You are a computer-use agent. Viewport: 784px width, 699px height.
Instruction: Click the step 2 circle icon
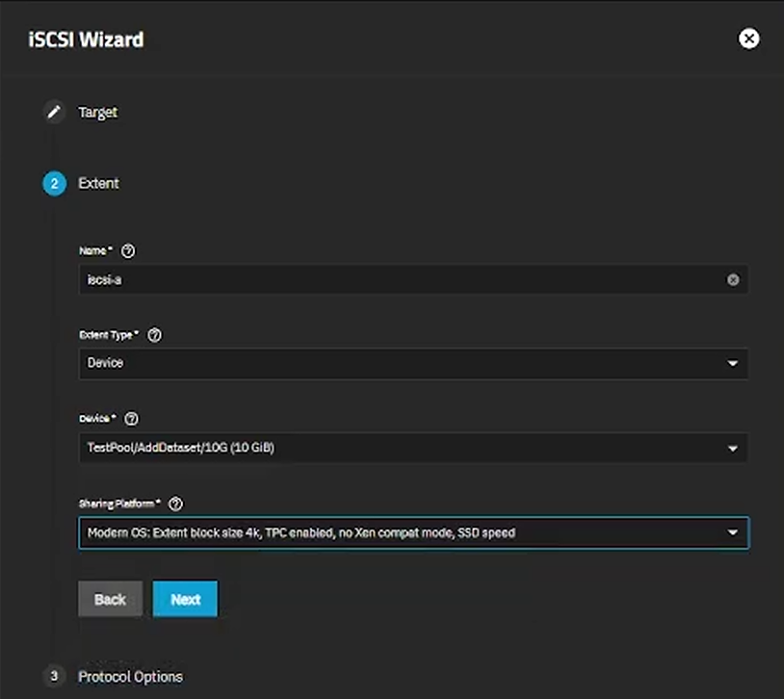point(54,183)
